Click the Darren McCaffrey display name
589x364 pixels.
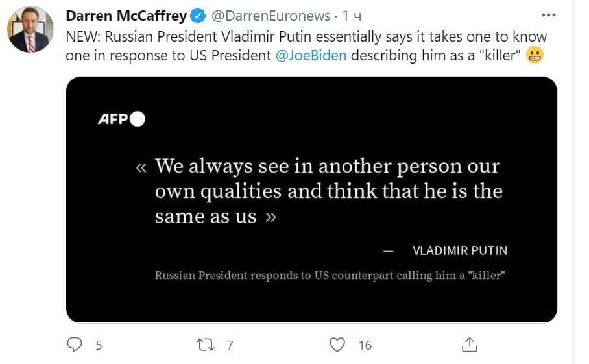tap(126, 16)
